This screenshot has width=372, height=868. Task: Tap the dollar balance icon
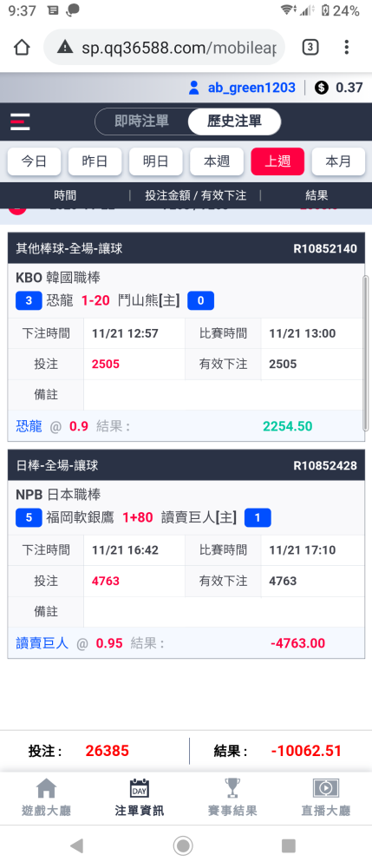[322, 88]
